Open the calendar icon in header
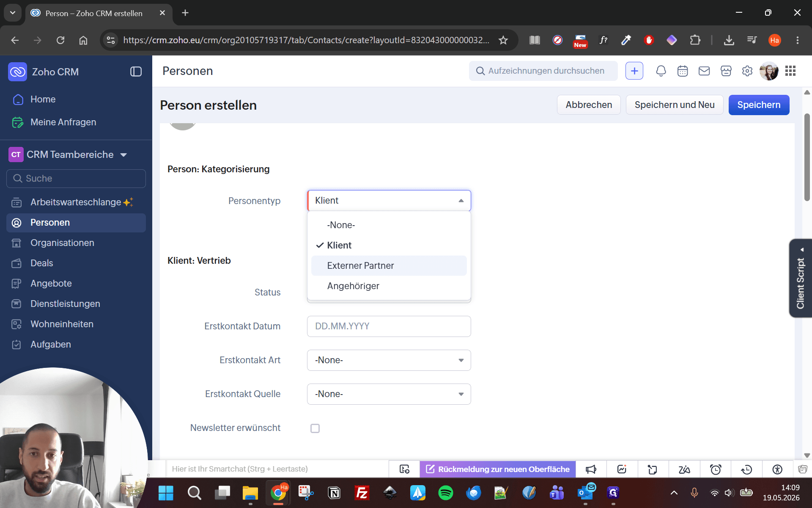 coord(683,71)
